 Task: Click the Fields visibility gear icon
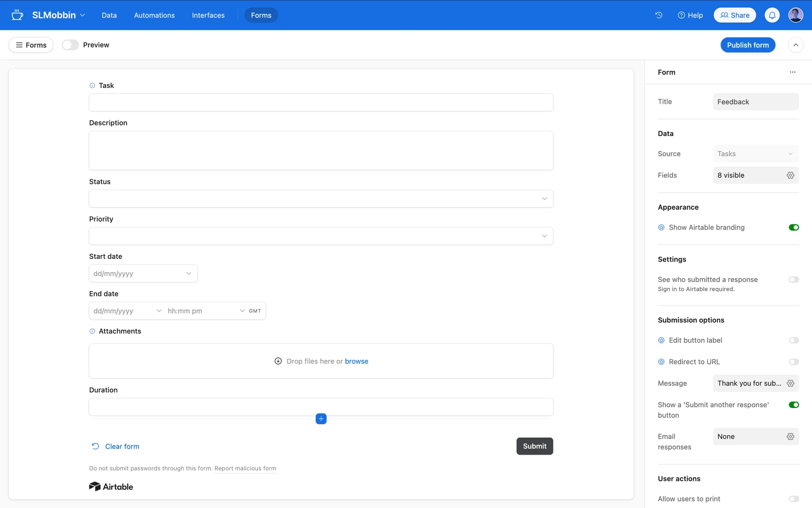tap(790, 175)
